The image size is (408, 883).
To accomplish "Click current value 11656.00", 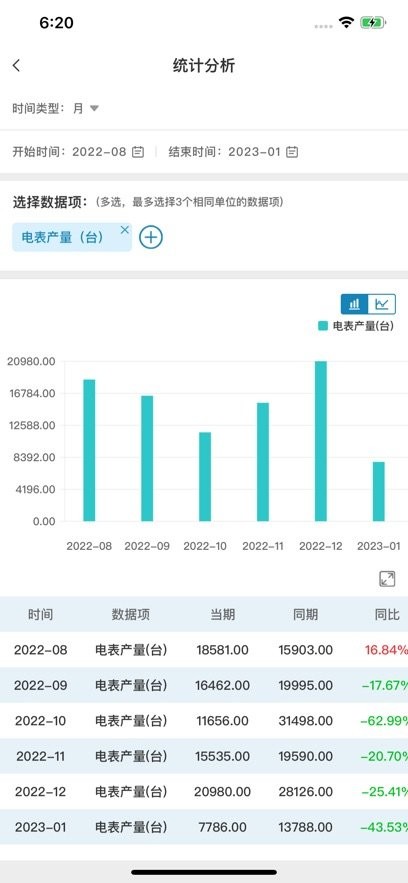I will (x=223, y=721).
